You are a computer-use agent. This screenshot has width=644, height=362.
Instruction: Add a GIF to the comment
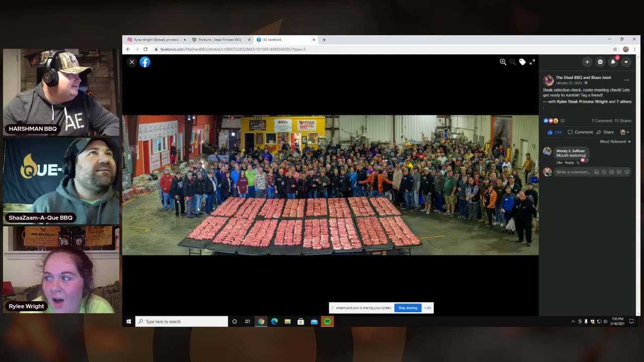(x=619, y=172)
